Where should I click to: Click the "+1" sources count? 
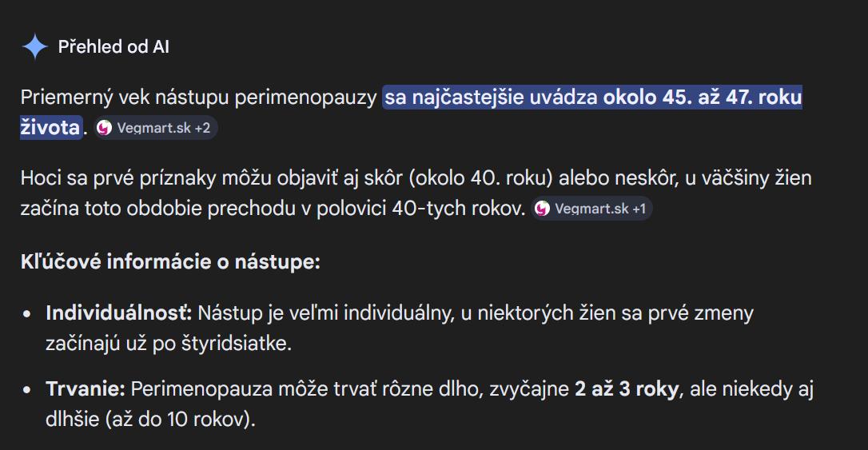coord(639,209)
